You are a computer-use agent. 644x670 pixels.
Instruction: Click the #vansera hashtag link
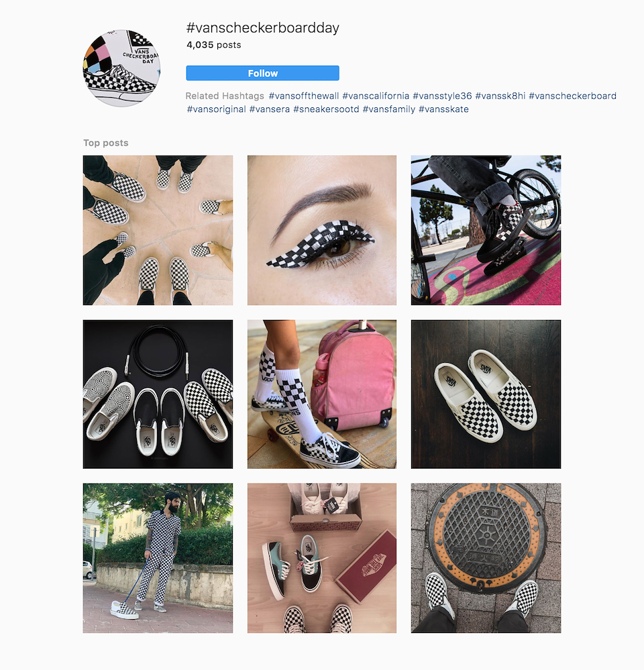270,109
